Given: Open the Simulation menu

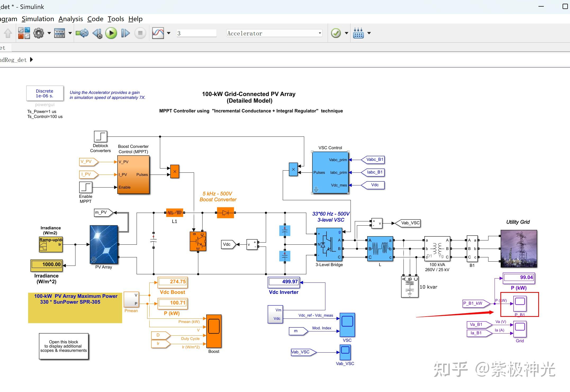Looking at the screenshot, I should [38, 19].
